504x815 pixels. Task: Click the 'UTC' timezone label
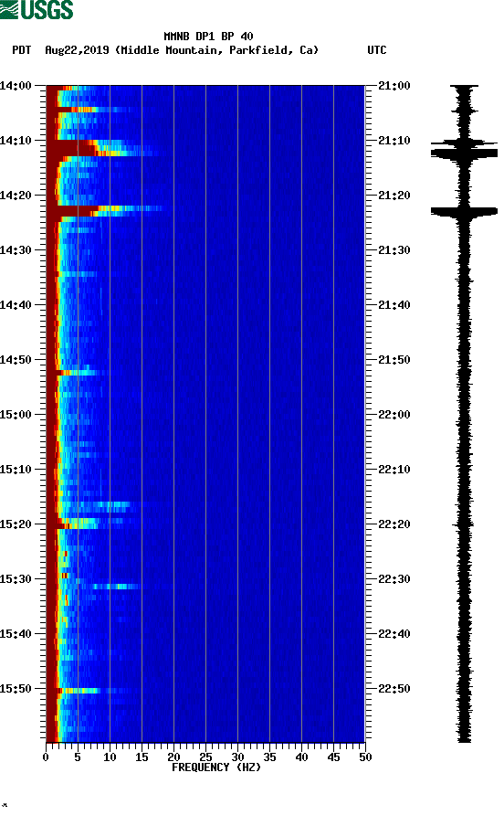coord(377,50)
